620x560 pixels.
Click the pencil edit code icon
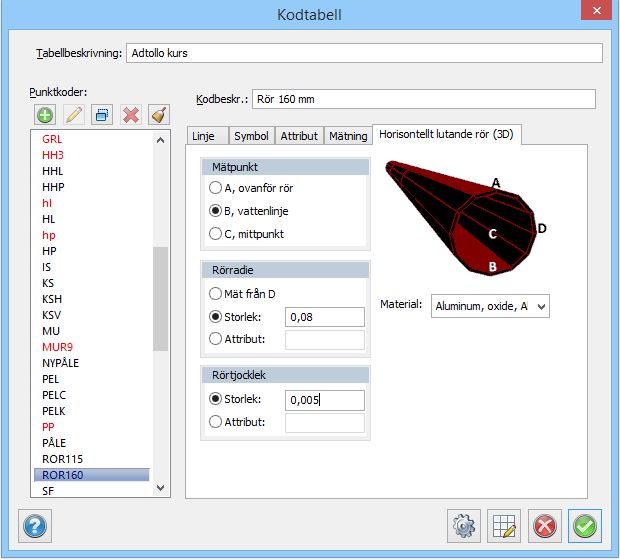pos(73,115)
